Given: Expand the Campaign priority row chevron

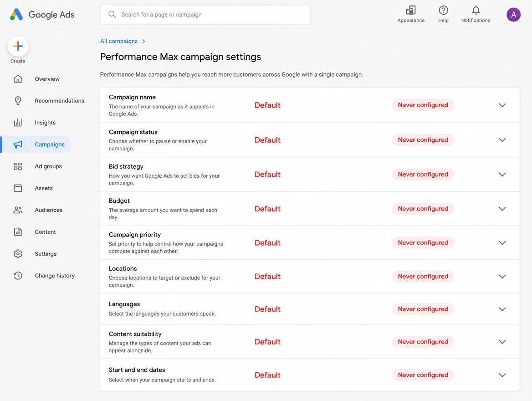Looking at the screenshot, I should [502, 243].
